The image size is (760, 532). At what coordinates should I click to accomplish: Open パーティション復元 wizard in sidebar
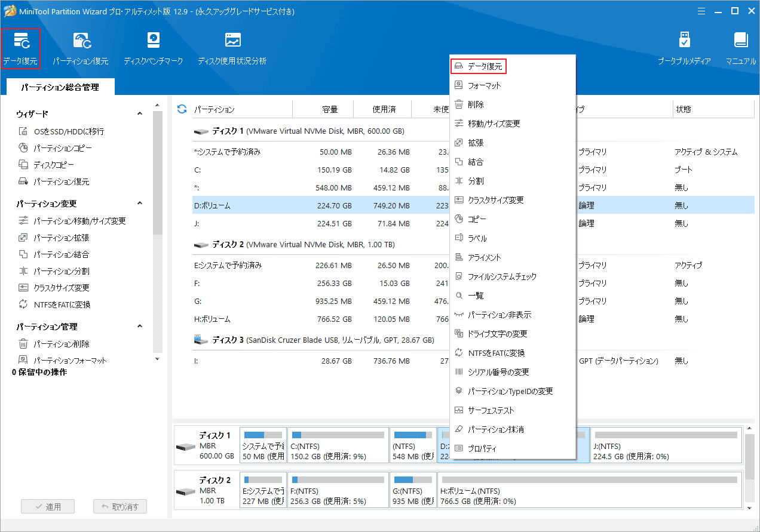pyautogui.click(x=54, y=182)
